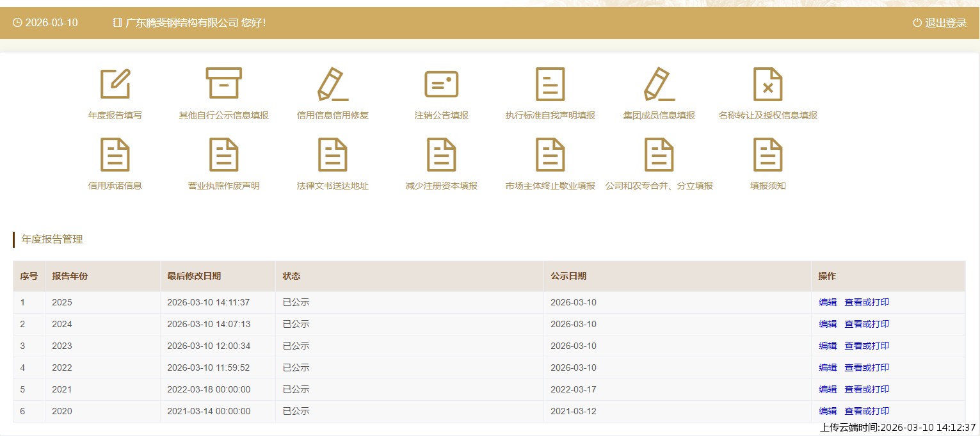Select the 注销公告填报 card icon

[442, 84]
